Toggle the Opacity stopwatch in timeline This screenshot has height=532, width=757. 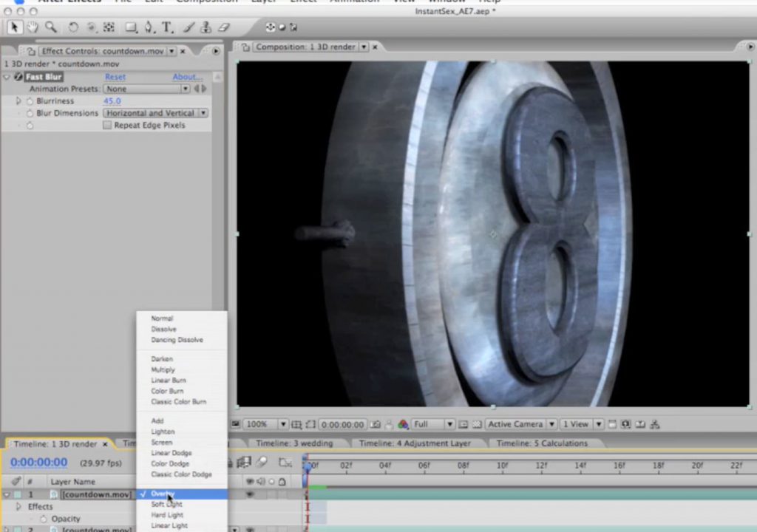coord(44,519)
